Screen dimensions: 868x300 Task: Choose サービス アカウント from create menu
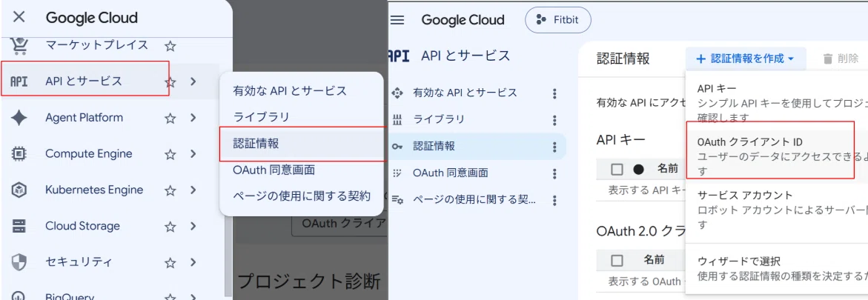click(x=777, y=210)
